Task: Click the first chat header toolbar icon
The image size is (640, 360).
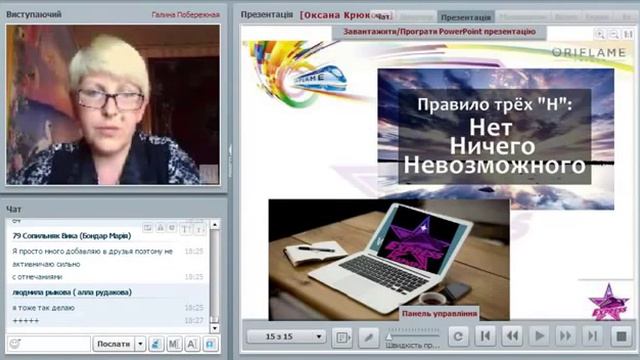Action: [x=147, y=228]
